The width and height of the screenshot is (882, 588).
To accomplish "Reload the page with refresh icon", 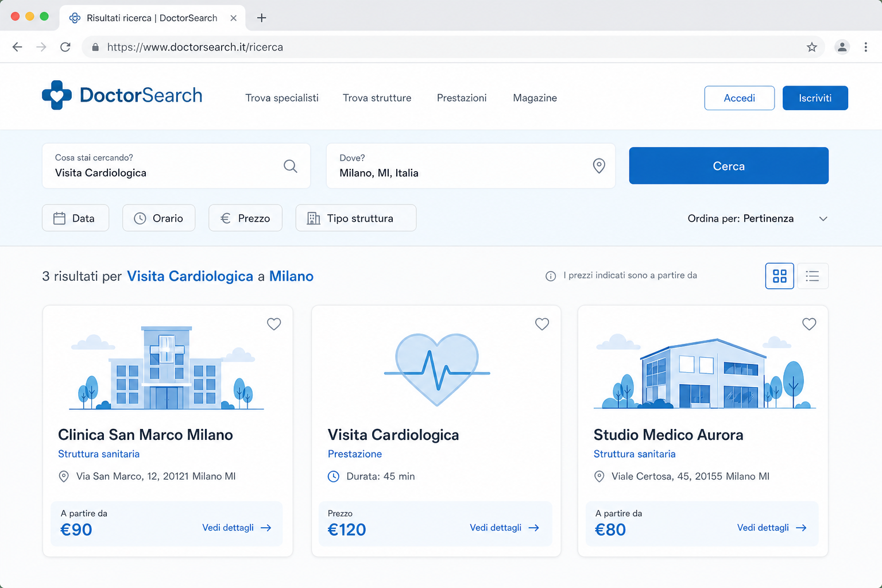I will 65,47.
